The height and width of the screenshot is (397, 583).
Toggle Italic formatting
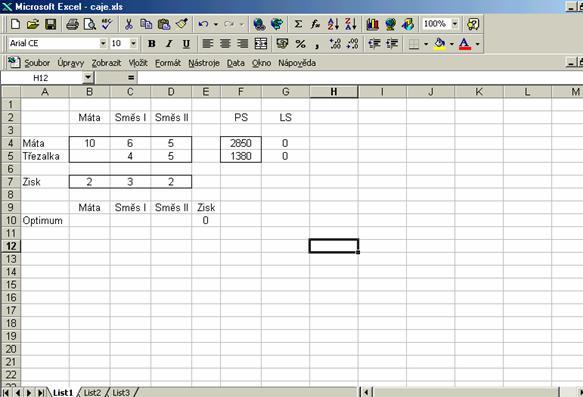click(x=169, y=44)
